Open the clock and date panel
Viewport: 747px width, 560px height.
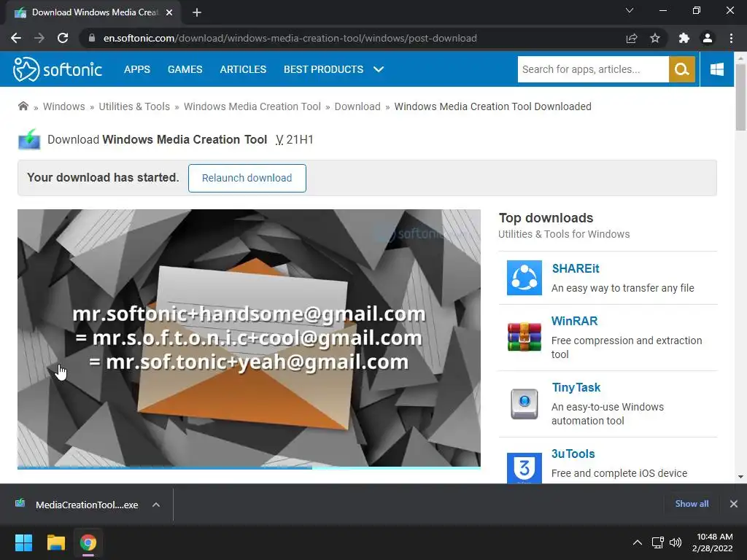tap(712, 542)
